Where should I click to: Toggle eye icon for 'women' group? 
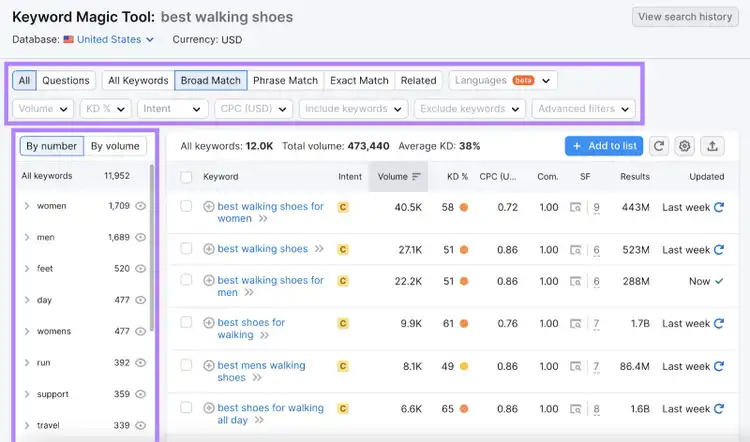click(x=140, y=206)
